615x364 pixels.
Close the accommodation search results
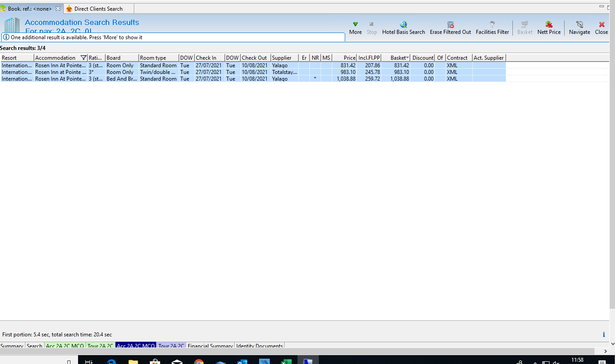[x=602, y=28]
